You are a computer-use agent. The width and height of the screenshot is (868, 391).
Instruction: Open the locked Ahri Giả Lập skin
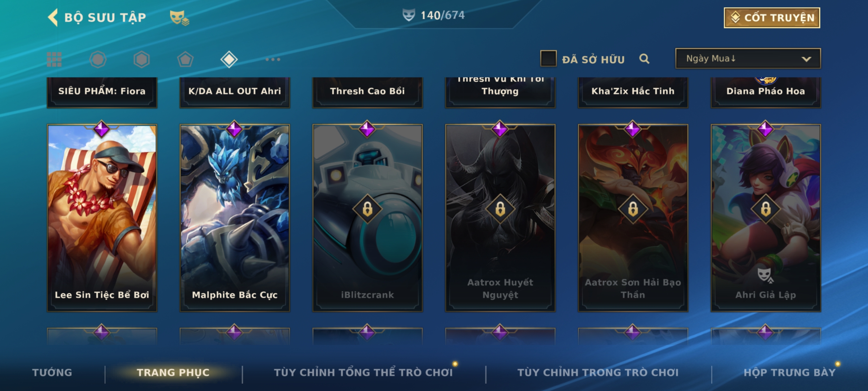[x=766, y=218]
